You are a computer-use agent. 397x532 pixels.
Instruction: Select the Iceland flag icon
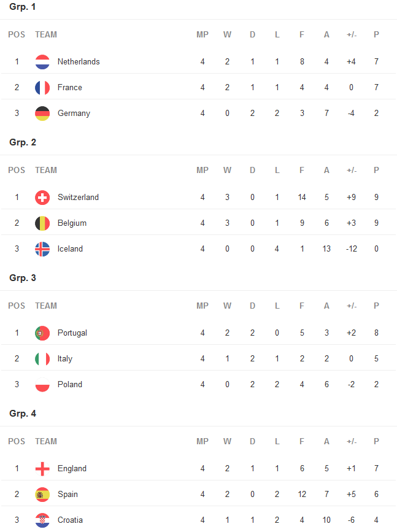pyautogui.click(x=42, y=249)
